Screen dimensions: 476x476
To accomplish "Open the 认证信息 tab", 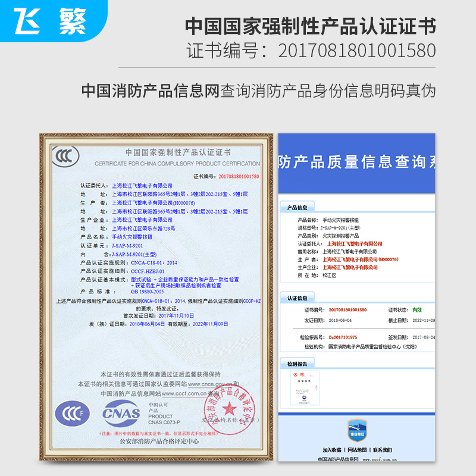I will (297, 298).
